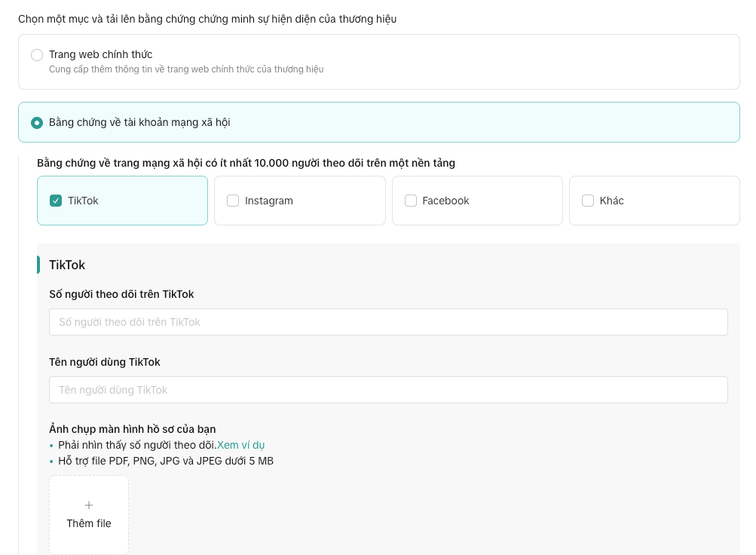Pick the "Khác" label in the platform card
This screenshot has width=756, height=555.
tap(611, 201)
